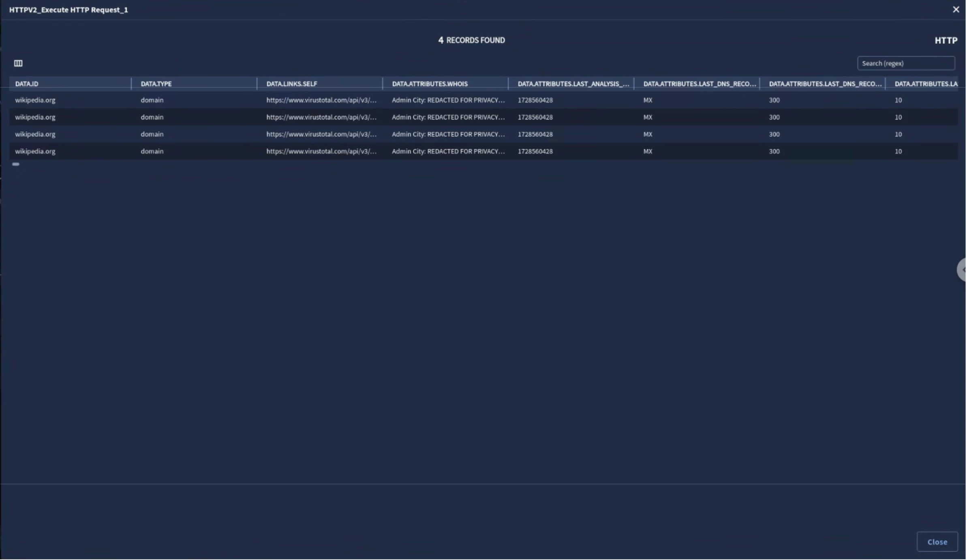Select wikipedia.org in the third row
The height and width of the screenshot is (560, 967).
pyautogui.click(x=35, y=134)
